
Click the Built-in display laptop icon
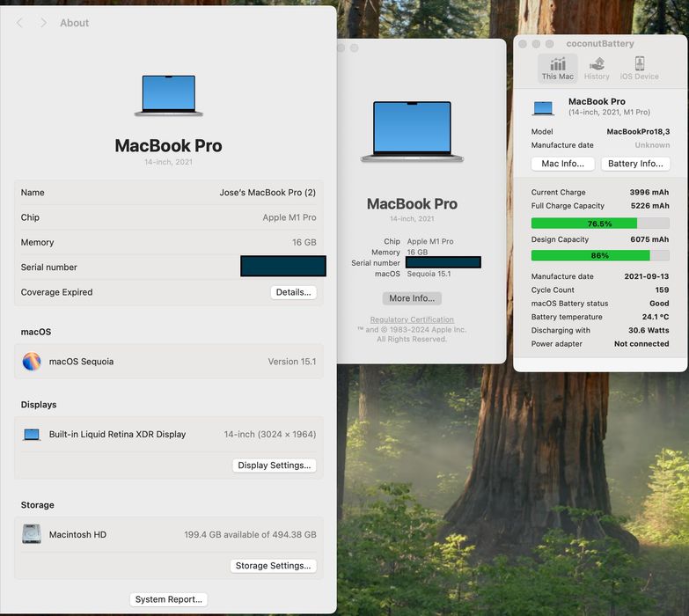32,435
